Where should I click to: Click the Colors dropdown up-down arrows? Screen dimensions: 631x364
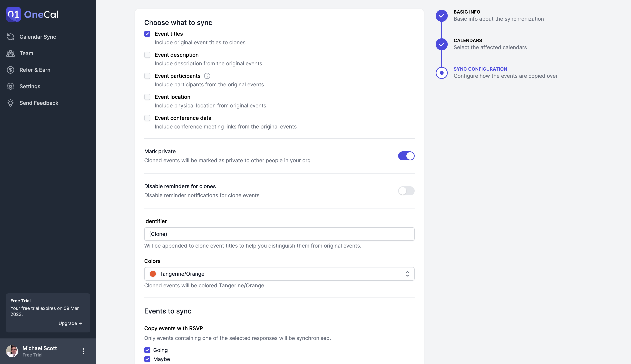pos(407,274)
